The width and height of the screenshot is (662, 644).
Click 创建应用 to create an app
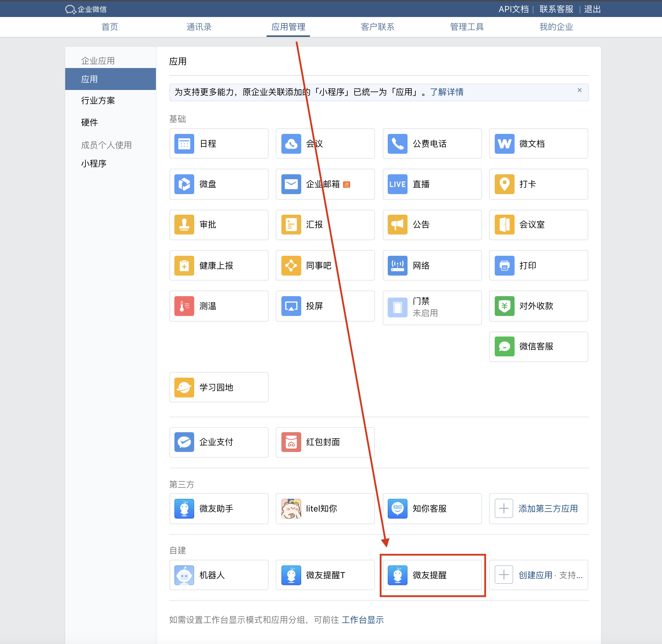click(x=535, y=575)
